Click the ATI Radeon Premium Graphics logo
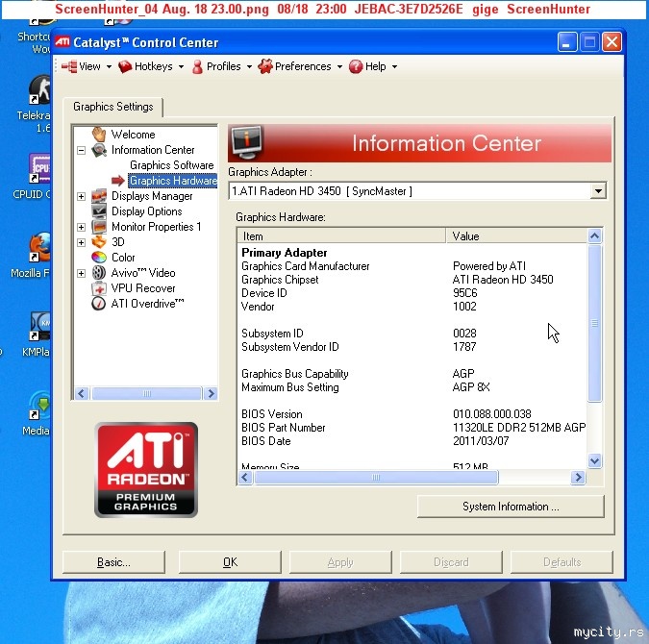Viewport: 649px width, 644px height. tap(146, 469)
